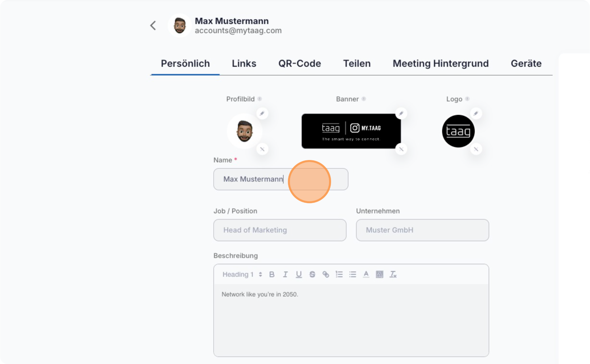Show the Banner info tooltip icon
The height and width of the screenshot is (364, 590).
pyautogui.click(x=364, y=99)
